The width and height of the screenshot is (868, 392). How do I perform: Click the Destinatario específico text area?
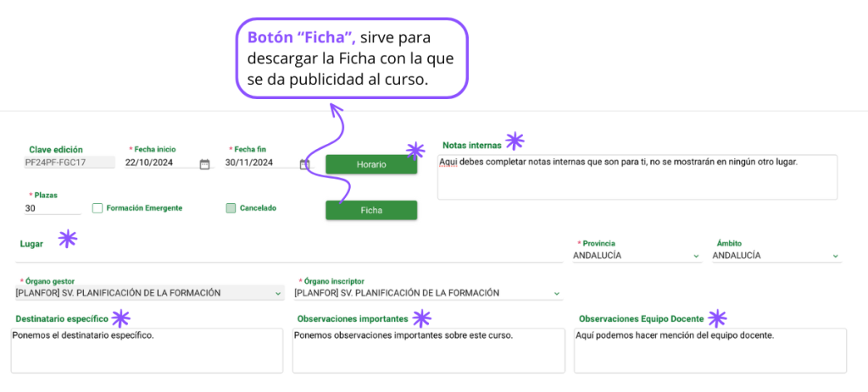pos(147,351)
